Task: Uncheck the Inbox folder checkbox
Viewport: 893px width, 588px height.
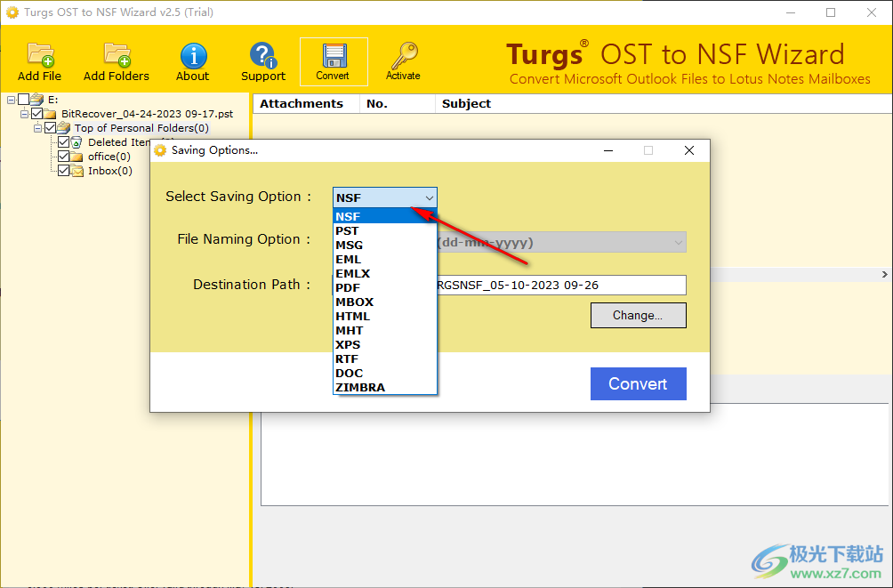Action: point(64,171)
